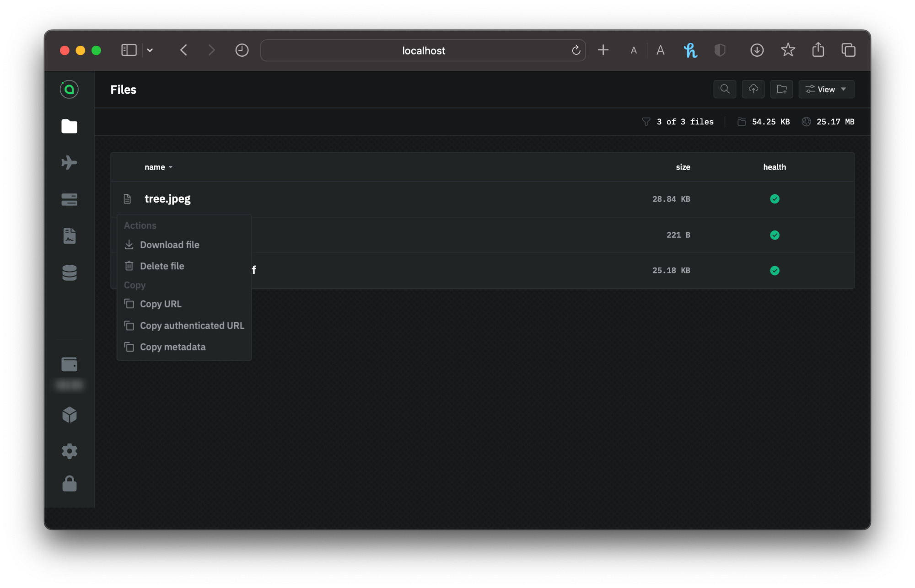Open the contracts document sidebar icon

69,236
